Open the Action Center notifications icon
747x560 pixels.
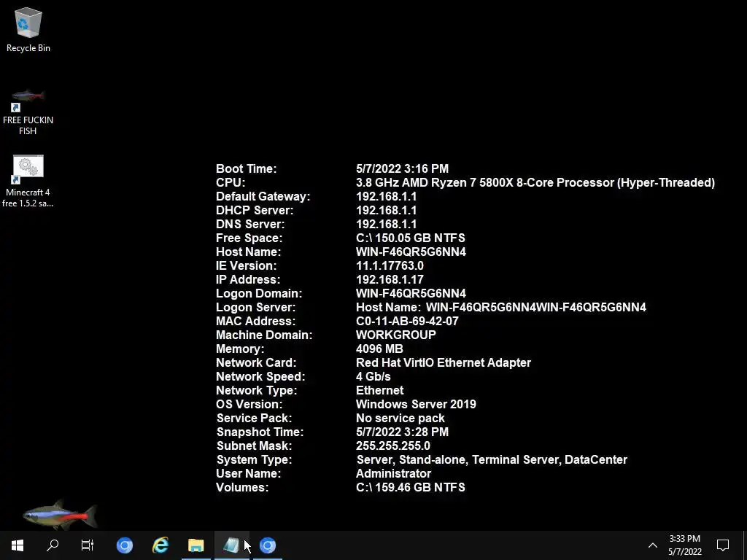[x=723, y=545]
